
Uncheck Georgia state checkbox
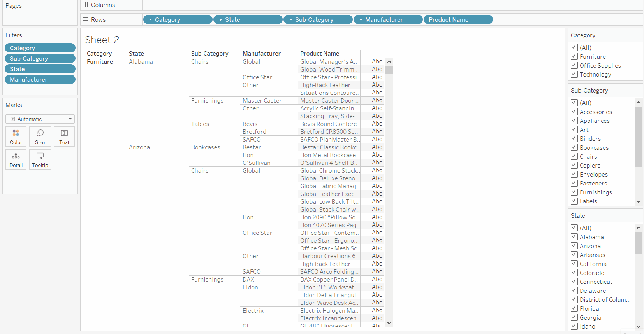click(x=574, y=317)
